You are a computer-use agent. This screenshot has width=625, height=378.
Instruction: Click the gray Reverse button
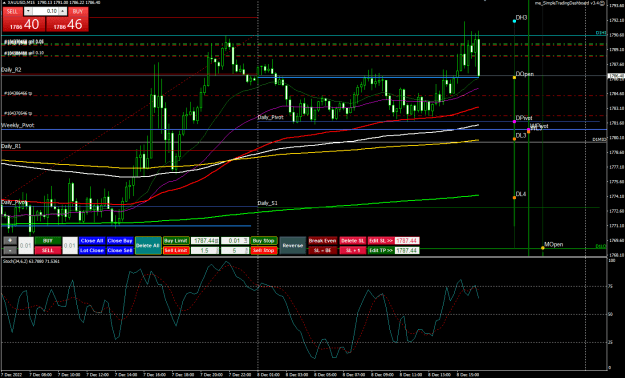[293, 246]
